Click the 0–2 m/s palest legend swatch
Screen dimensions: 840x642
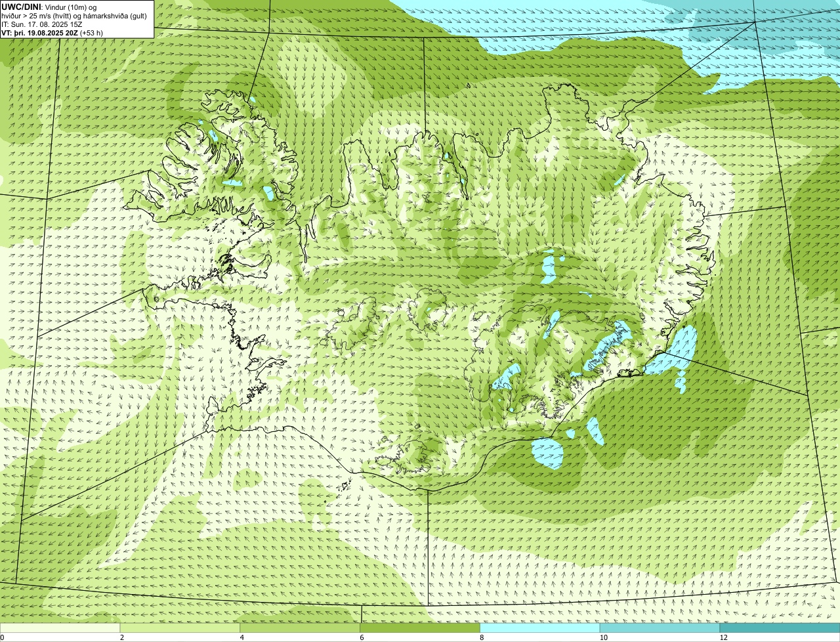pos(60,628)
